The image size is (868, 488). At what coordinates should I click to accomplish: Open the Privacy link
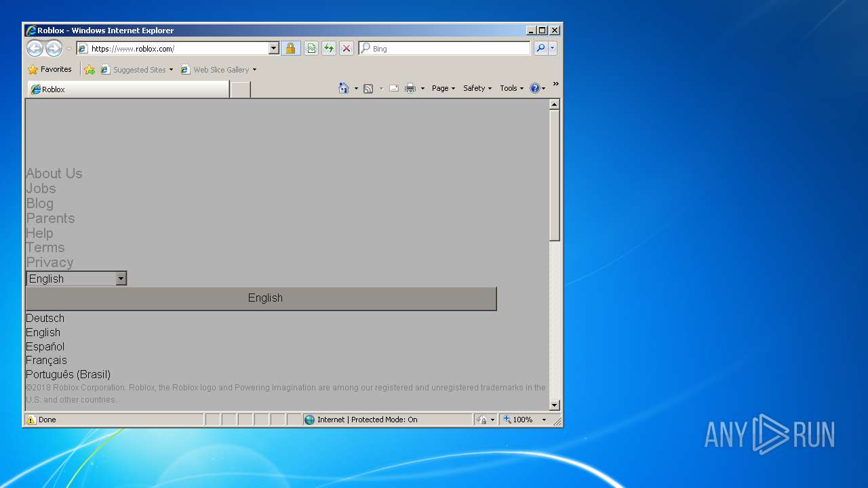click(50, 262)
